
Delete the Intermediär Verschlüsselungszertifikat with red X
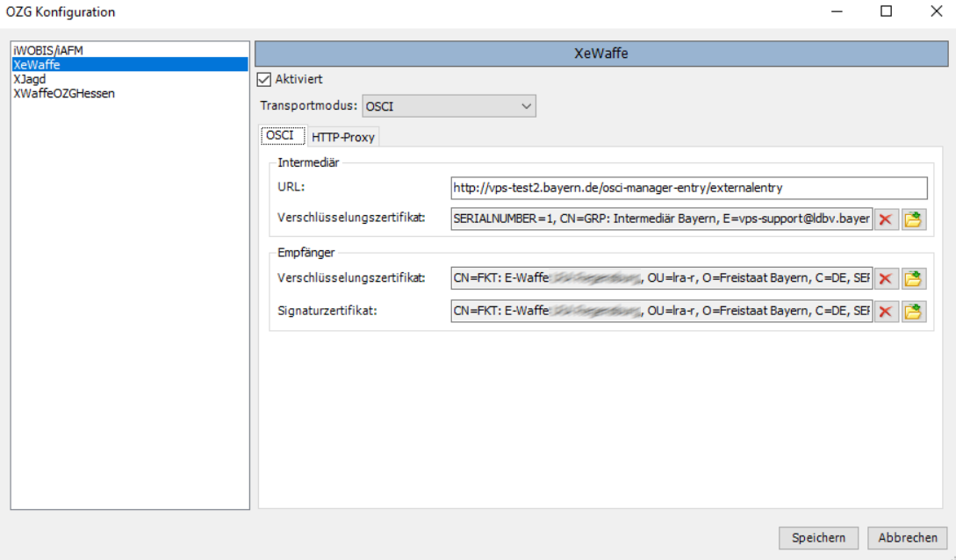pos(886,219)
